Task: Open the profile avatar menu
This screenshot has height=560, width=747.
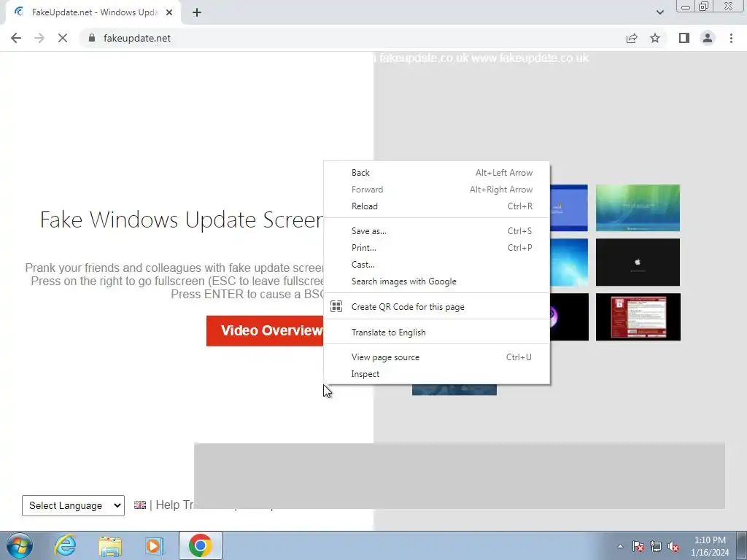Action: (x=708, y=38)
